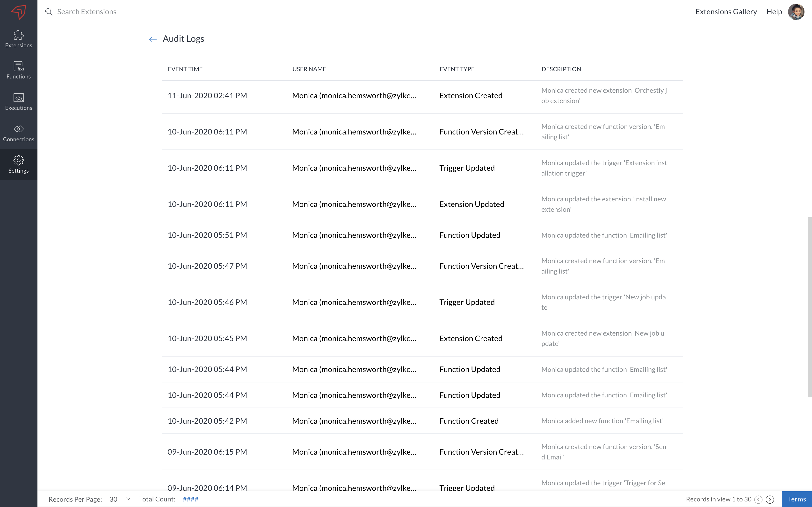
Task: Open the Help menu
Action: 774,12
